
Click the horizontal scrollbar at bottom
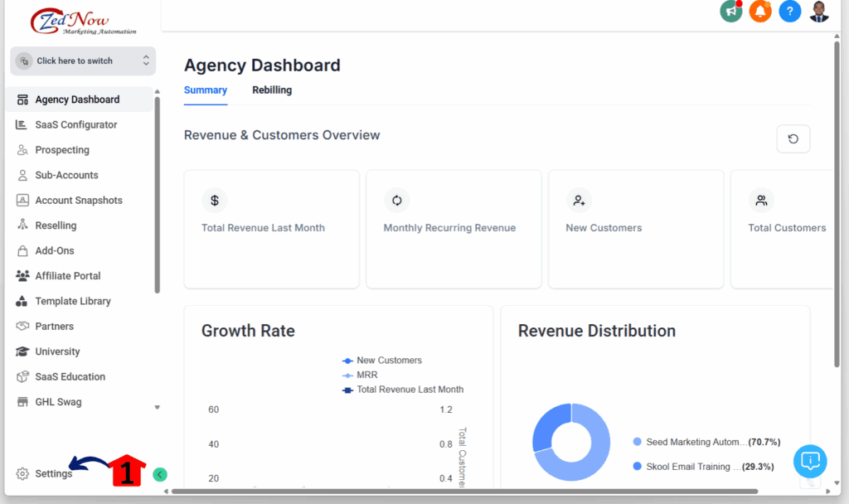[x=464, y=492]
